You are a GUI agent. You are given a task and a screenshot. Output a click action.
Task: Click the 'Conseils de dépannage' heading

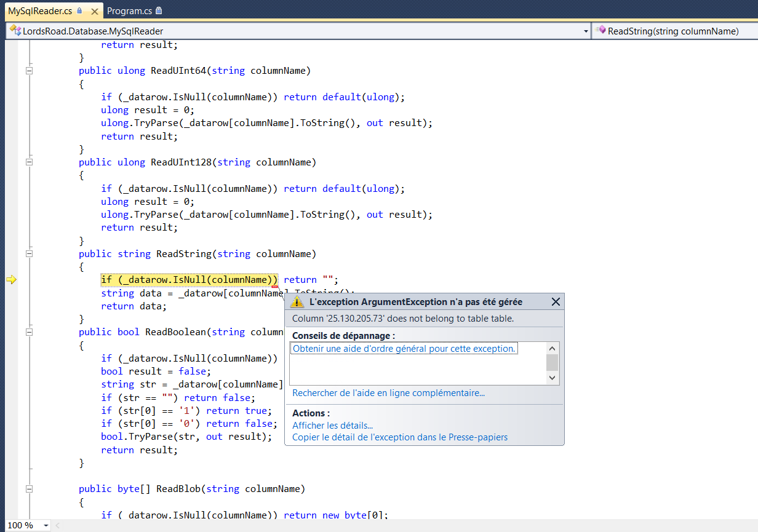click(x=343, y=336)
